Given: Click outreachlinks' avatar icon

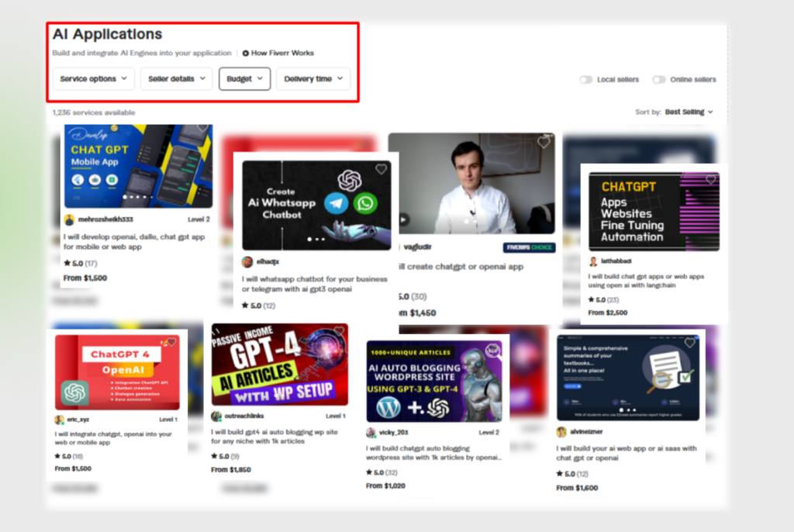Looking at the screenshot, I should click(216, 416).
